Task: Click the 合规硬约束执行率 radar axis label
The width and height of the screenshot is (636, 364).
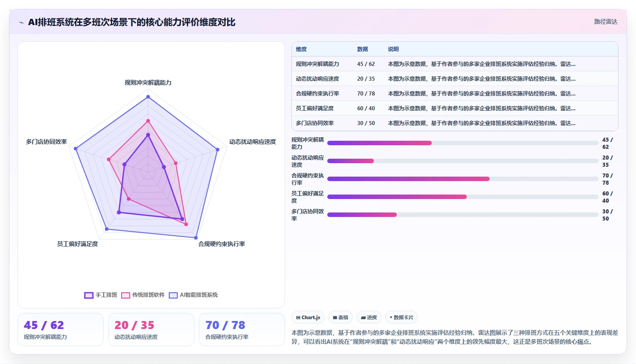Action: tap(222, 244)
